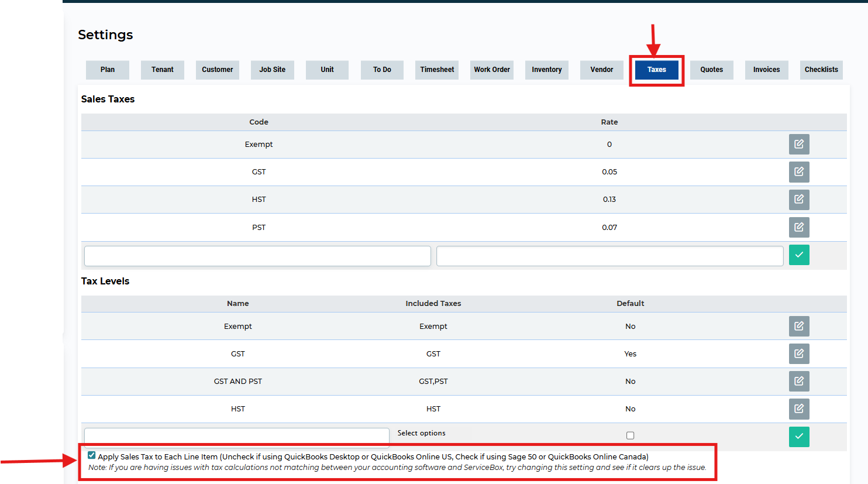Edit the HST sales tax code
The height and width of the screenshot is (484, 868).
pyautogui.click(x=798, y=200)
